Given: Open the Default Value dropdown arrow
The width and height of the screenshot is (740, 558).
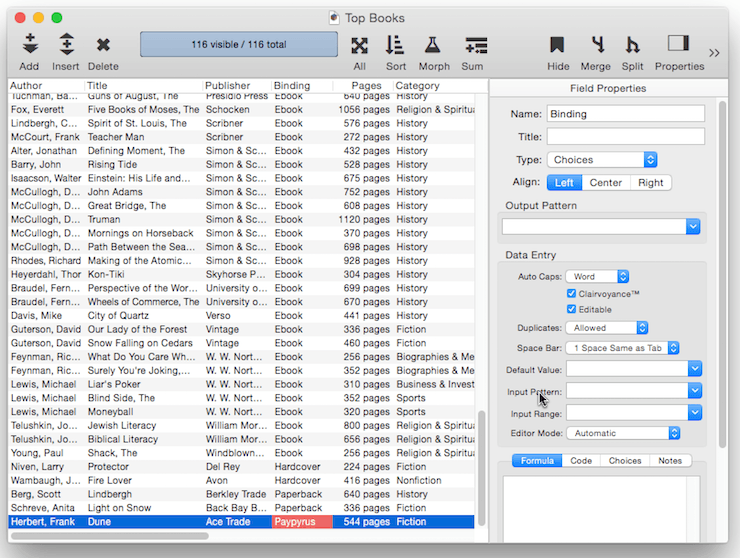Looking at the screenshot, I should [x=695, y=369].
